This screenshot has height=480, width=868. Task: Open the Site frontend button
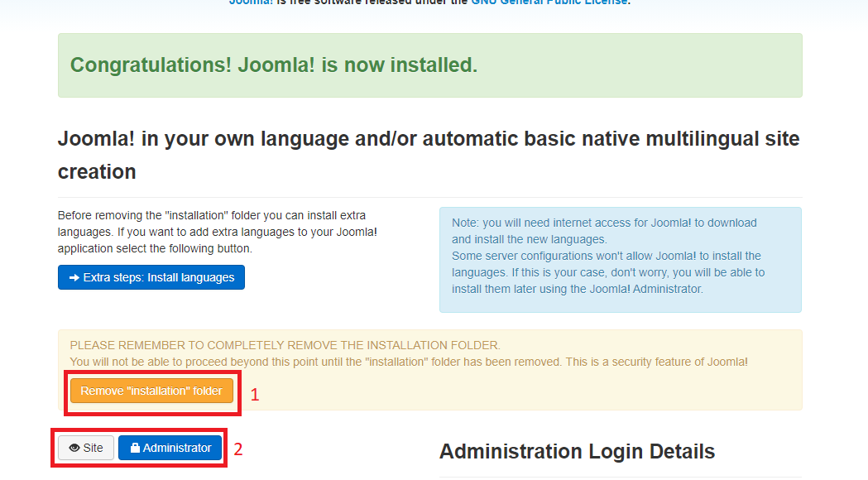86,448
